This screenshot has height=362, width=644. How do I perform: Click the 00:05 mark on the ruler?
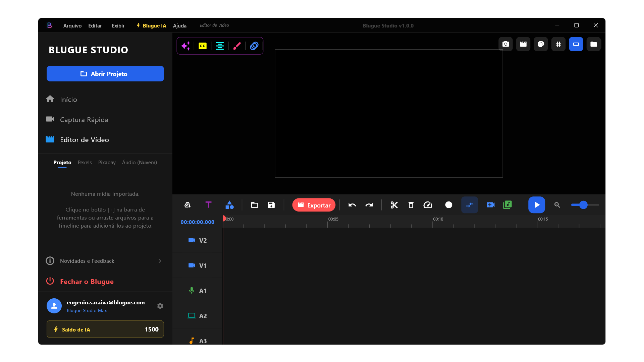(333, 219)
